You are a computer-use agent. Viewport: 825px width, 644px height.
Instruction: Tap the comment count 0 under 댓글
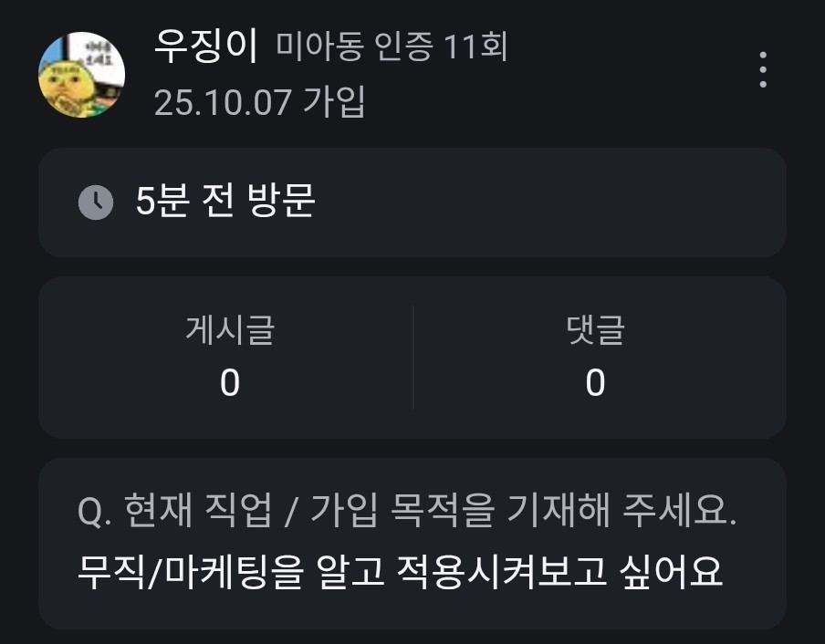click(595, 383)
